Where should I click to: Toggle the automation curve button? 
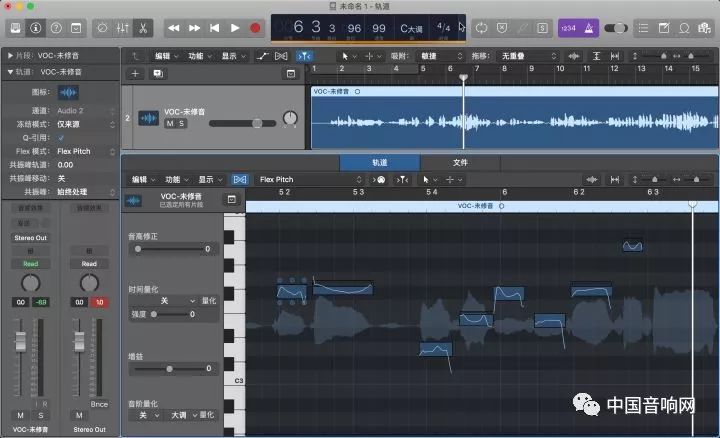(263, 56)
